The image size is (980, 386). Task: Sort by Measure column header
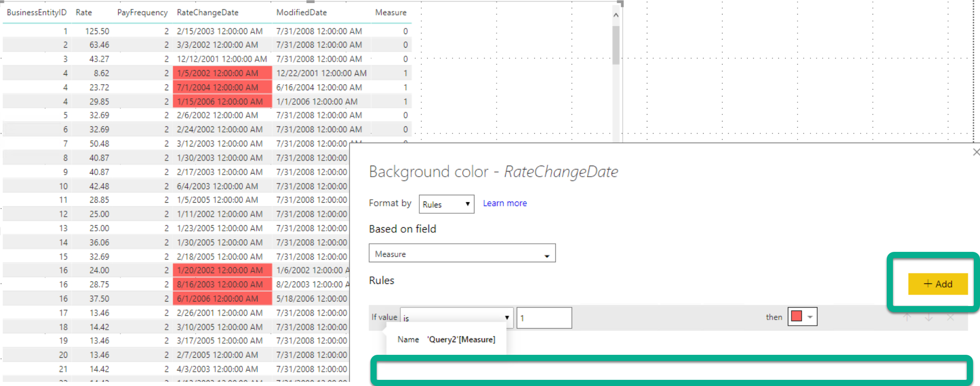click(391, 12)
